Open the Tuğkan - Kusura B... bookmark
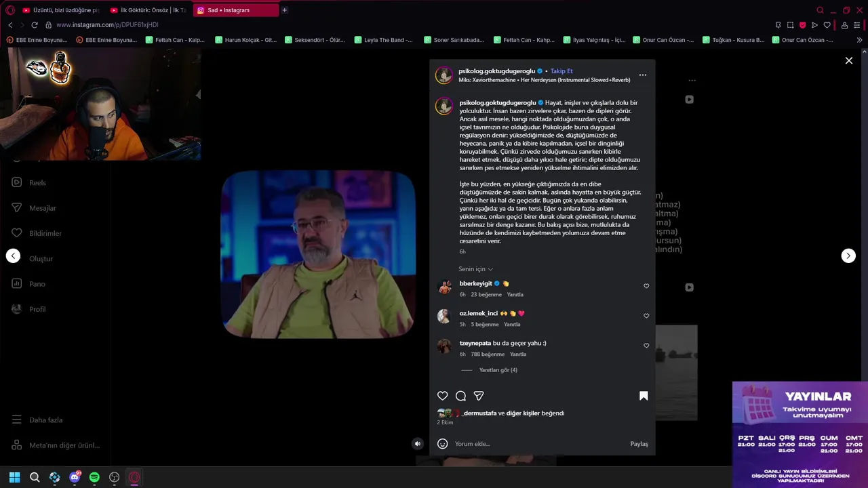The image size is (868, 488). [733, 40]
